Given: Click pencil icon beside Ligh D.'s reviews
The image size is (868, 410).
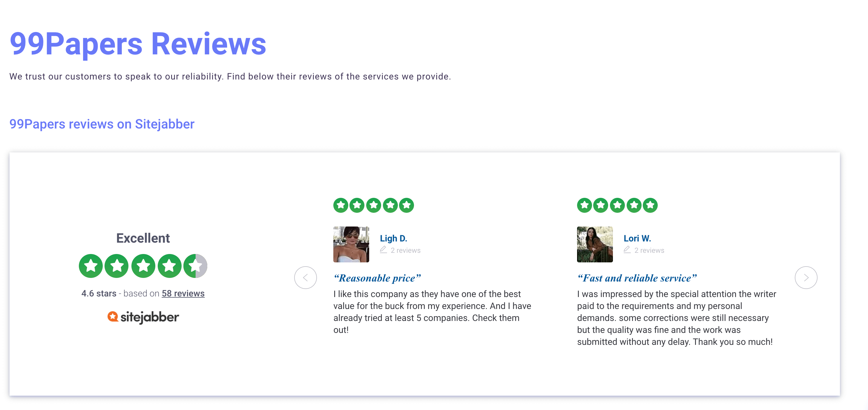Looking at the screenshot, I should click(383, 250).
